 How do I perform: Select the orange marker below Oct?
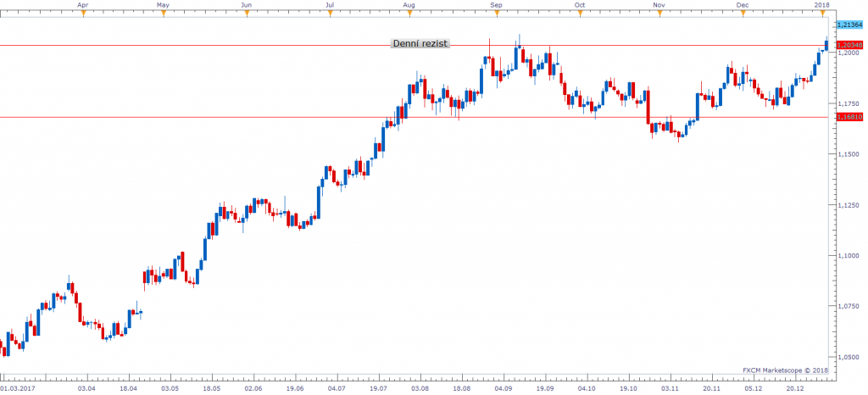click(580, 13)
